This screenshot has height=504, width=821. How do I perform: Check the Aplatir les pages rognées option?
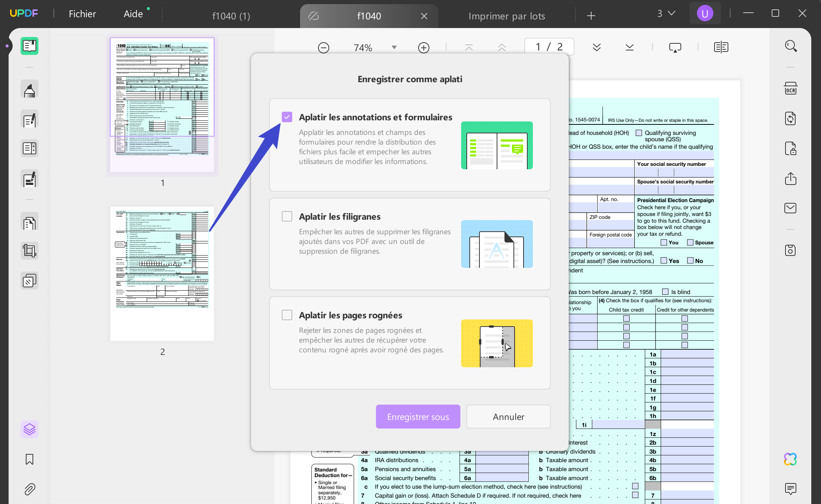(287, 315)
